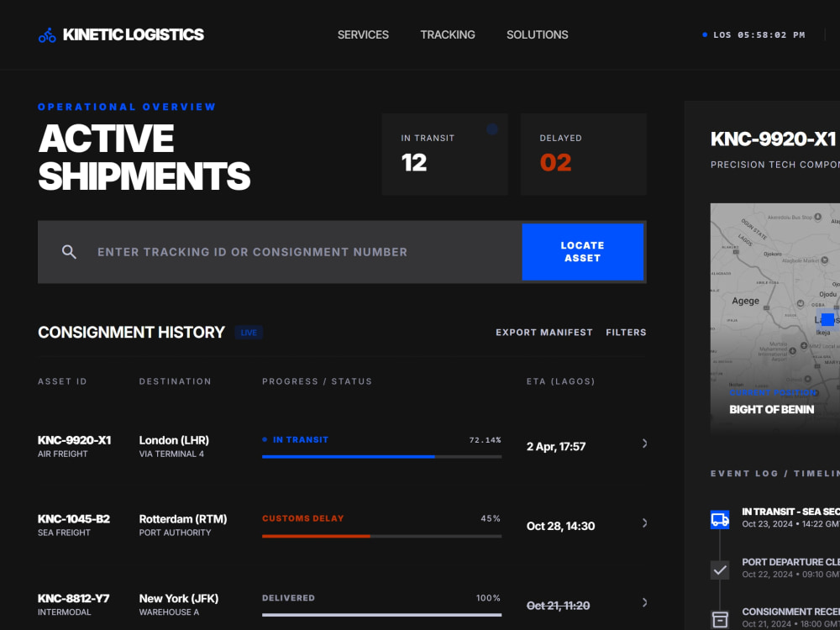The image size is (840, 630).
Task: Click the In Transit 12 stat card
Action: 445,155
